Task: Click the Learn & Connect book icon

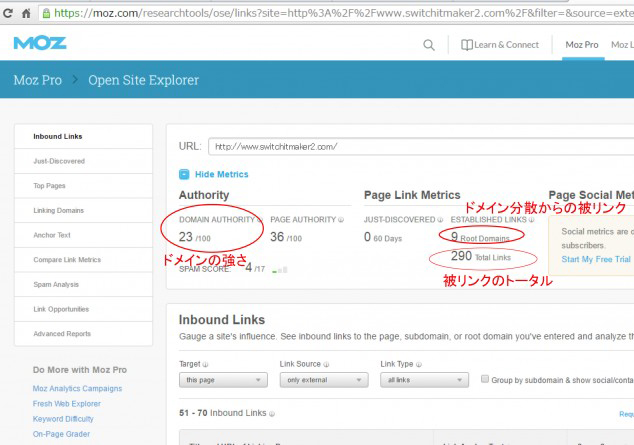Action: tap(467, 45)
